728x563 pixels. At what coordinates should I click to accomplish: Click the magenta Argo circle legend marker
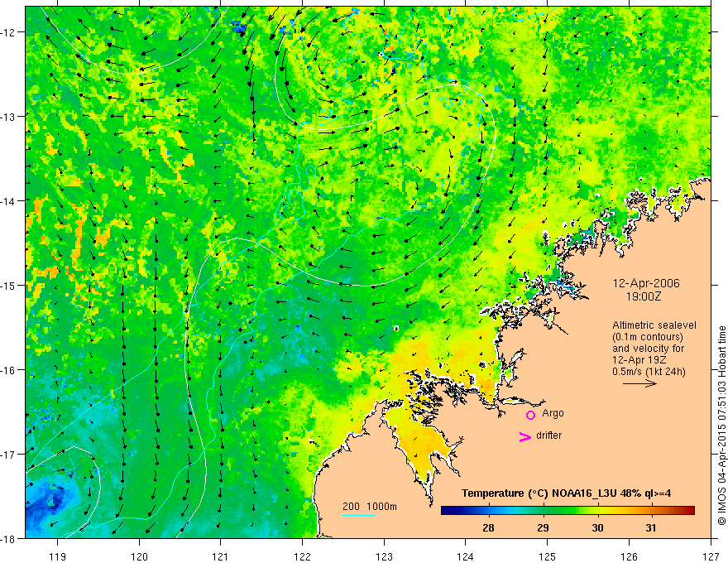(x=530, y=415)
